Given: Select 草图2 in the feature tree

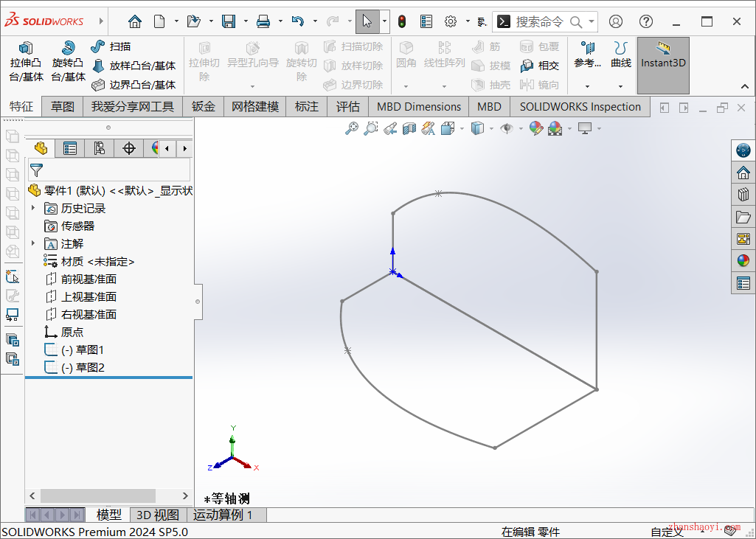Looking at the screenshot, I should pyautogui.click(x=74, y=367).
